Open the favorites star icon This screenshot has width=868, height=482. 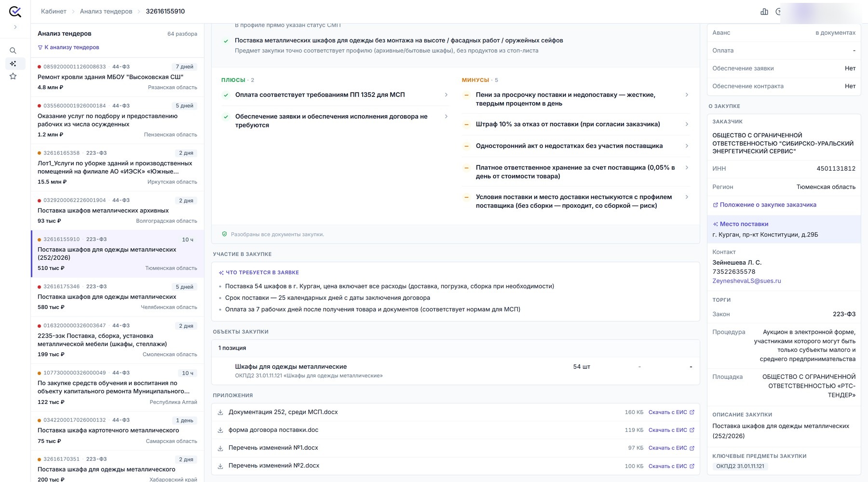pos(13,76)
